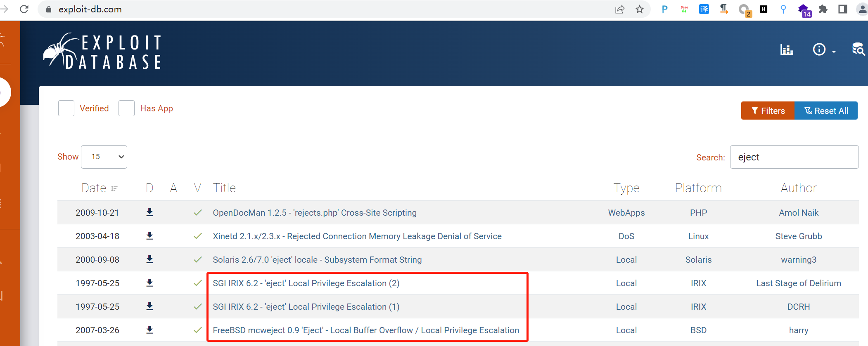868x346 pixels.
Task: Click the Platform column header
Action: pyautogui.click(x=698, y=188)
